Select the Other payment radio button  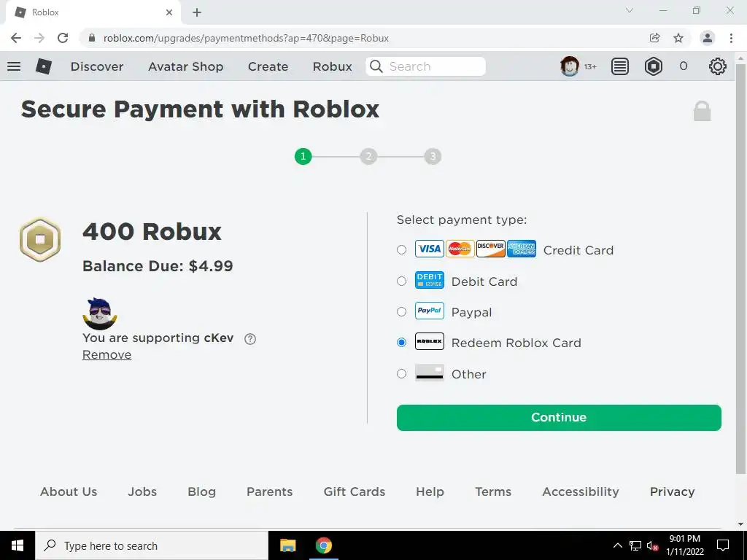point(402,374)
